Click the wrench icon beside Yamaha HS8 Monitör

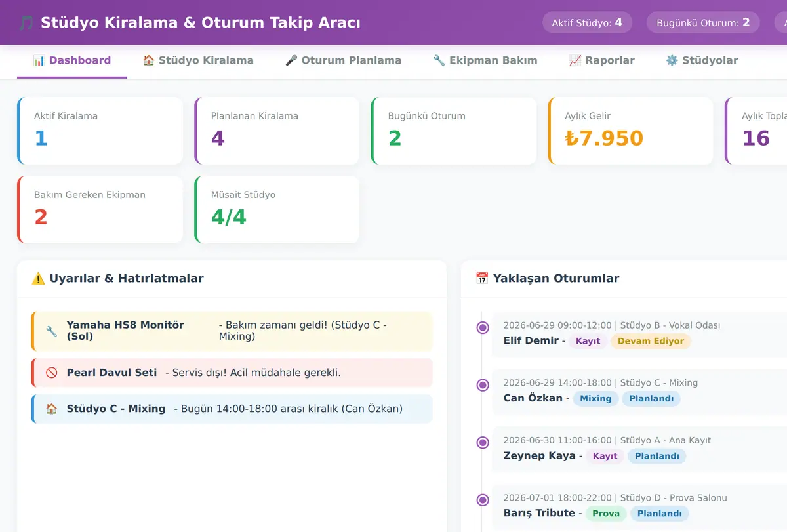point(52,331)
